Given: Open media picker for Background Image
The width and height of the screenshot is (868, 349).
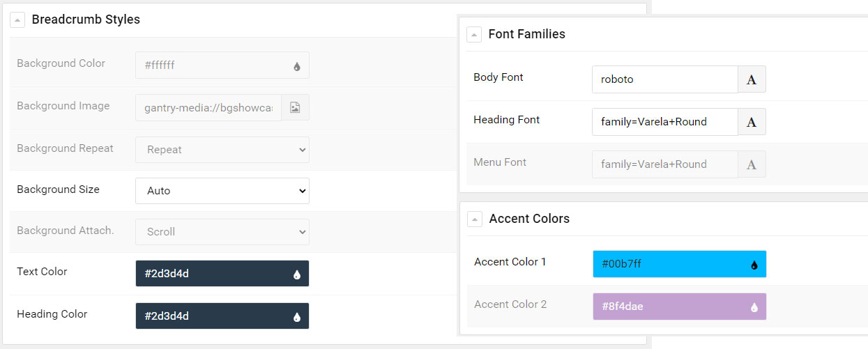Looking at the screenshot, I should click(296, 107).
